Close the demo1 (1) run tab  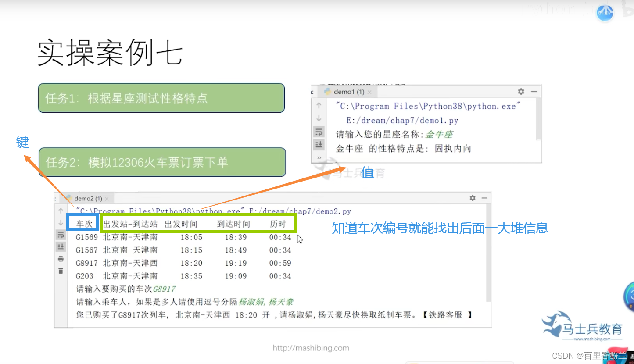[369, 92]
